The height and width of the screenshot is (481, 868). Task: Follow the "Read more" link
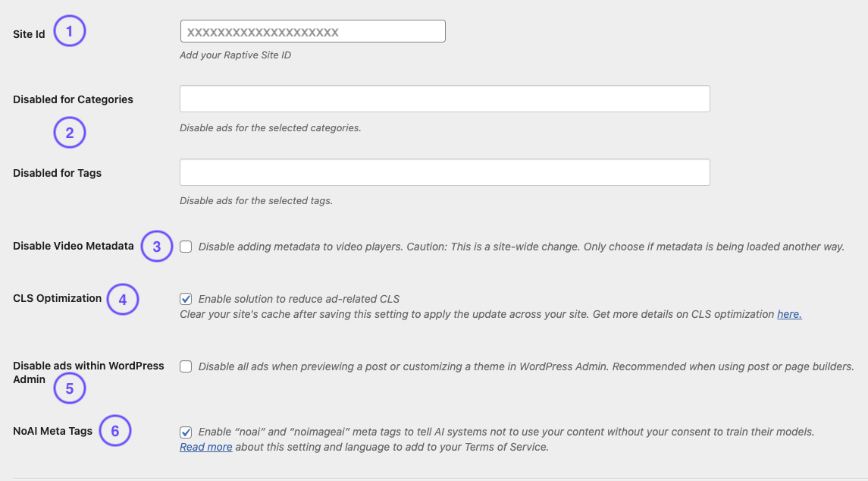pyautogui.click(x=205, y=447)
